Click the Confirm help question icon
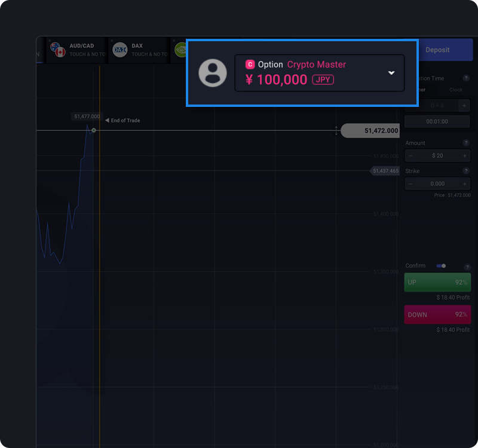Screen dimensions: 478x448 click(467, 267)
